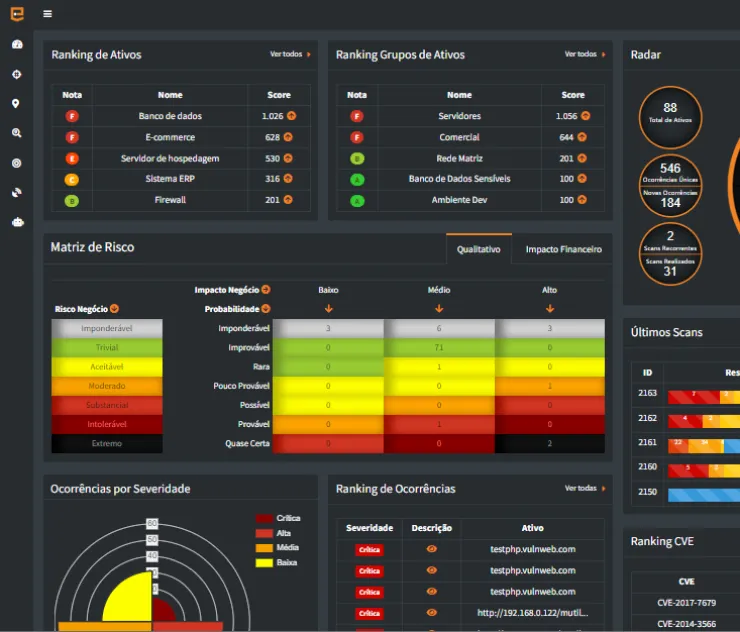Viewport: 740px width, 632px height.
Task: Open scan ID 2150
Action: pyautogui.click(x=648, y=491)
